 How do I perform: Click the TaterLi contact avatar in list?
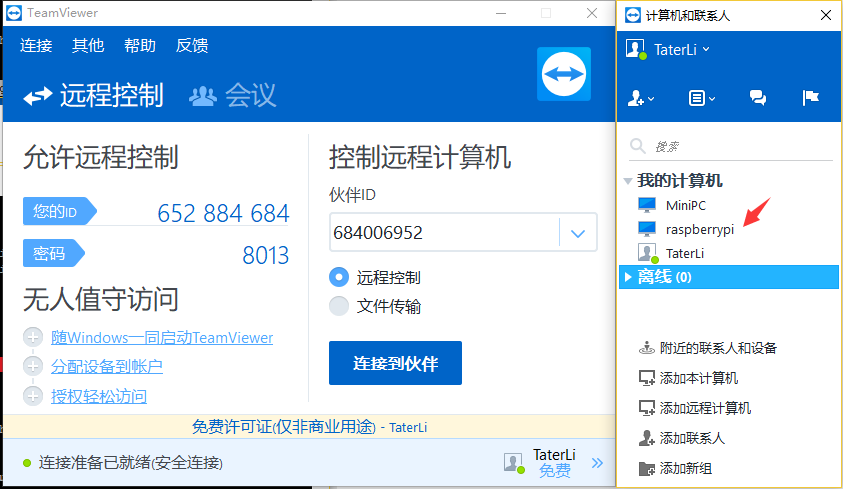click(x=647, y=253)
